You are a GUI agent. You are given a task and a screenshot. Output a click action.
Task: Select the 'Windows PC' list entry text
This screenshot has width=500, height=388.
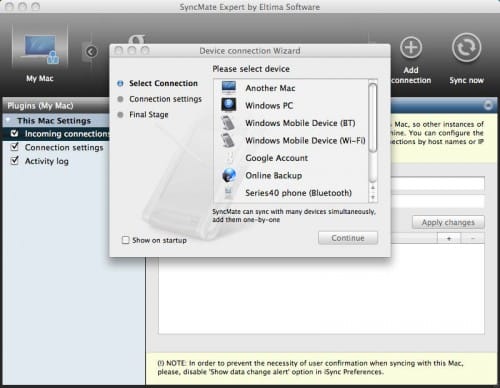(x=269, y=106)
